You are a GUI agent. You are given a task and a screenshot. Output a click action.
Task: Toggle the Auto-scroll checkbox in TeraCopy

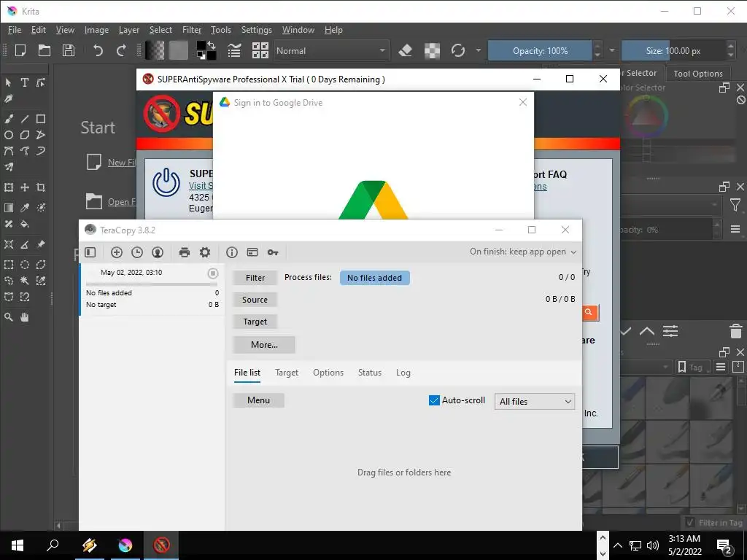click(434, 400)
